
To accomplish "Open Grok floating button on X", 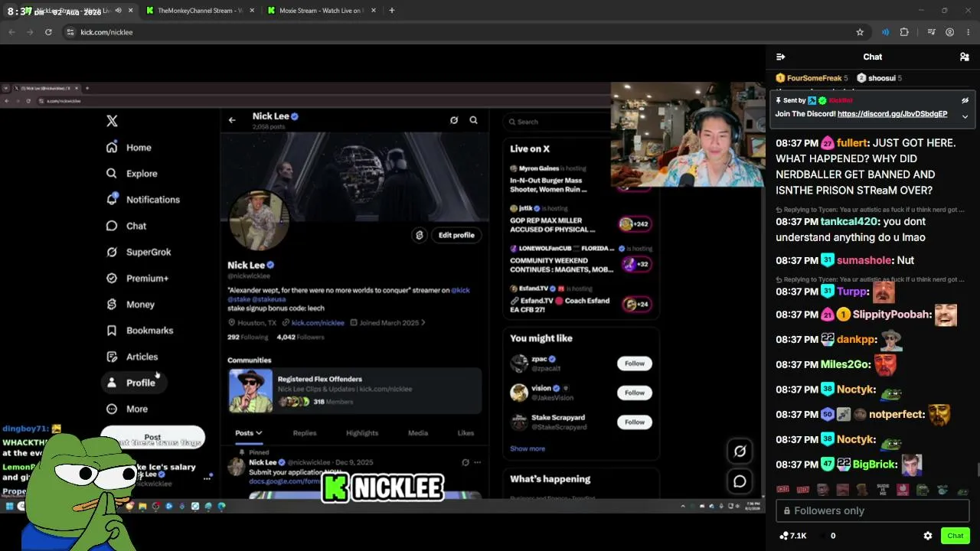I will (x=740, y=452).
